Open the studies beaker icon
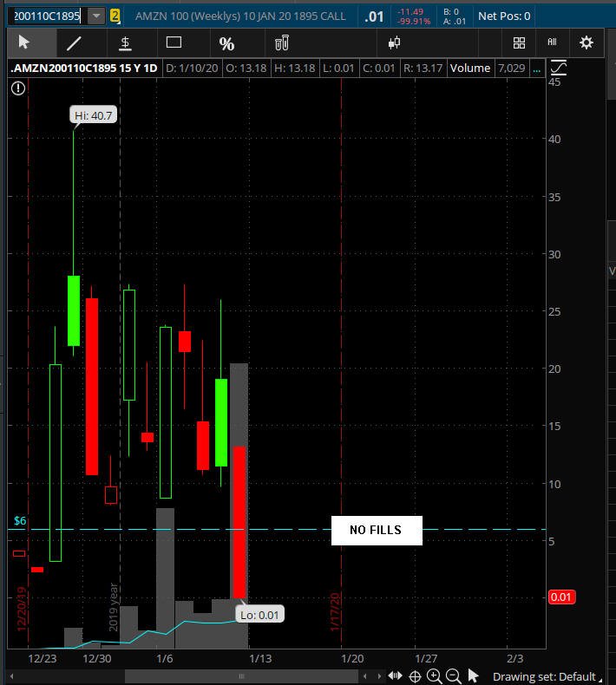616x685 pixels. 282,42
